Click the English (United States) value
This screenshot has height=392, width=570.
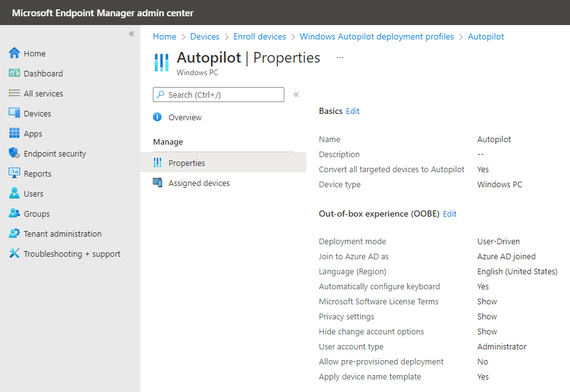[x=517, y=271]
